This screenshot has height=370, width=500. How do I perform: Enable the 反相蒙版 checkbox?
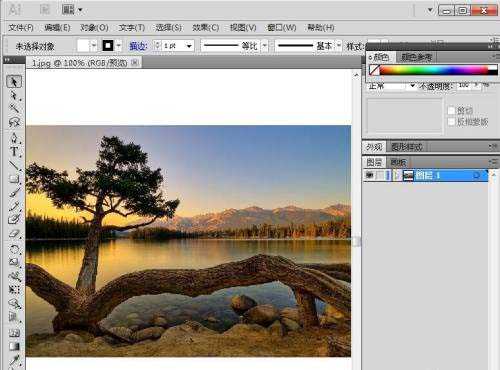click(451, 122)
